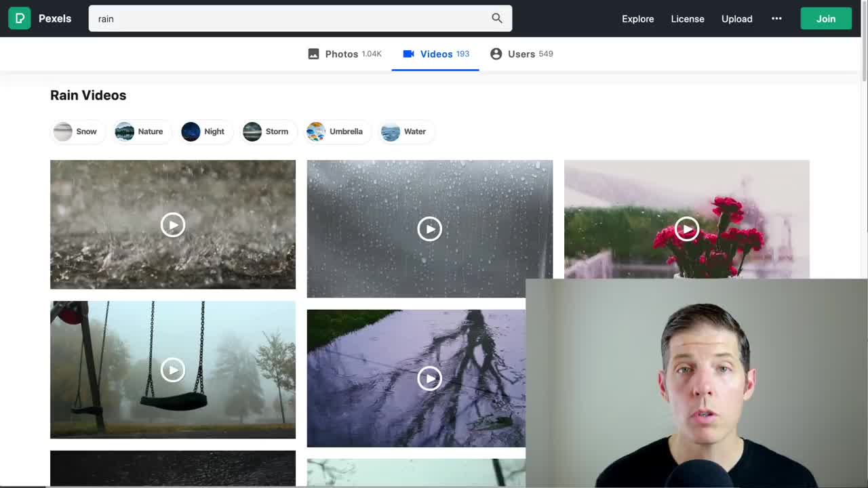Select the Water tag chip
Screen dimensions: 868x488
coord(406,131)
